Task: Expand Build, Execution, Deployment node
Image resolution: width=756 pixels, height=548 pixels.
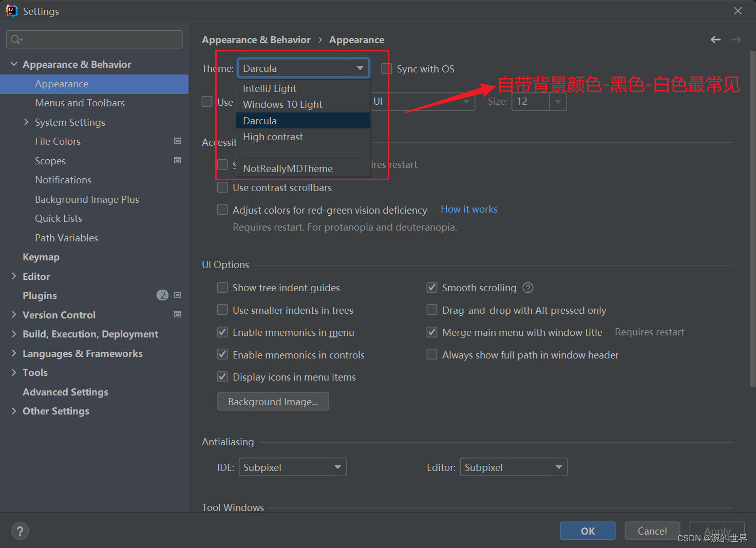Action: pos(14,334)
